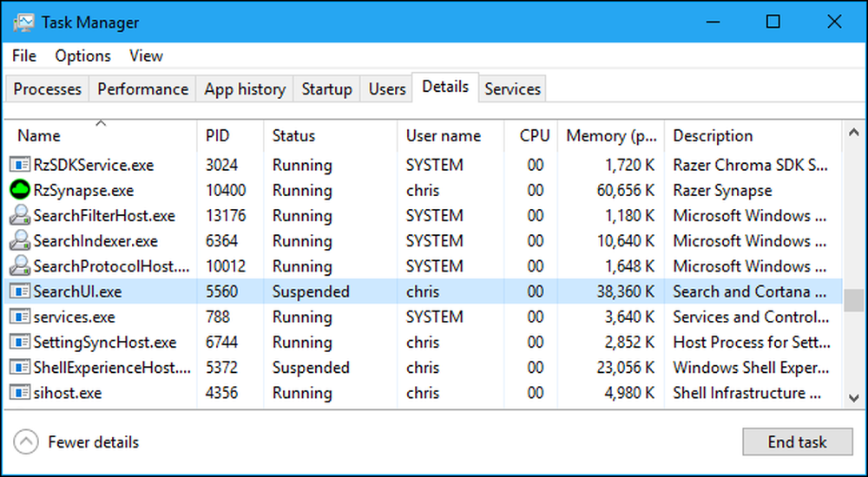Click the Fewer details label
The image size is (868, 477).
click(x=94, y=442)
